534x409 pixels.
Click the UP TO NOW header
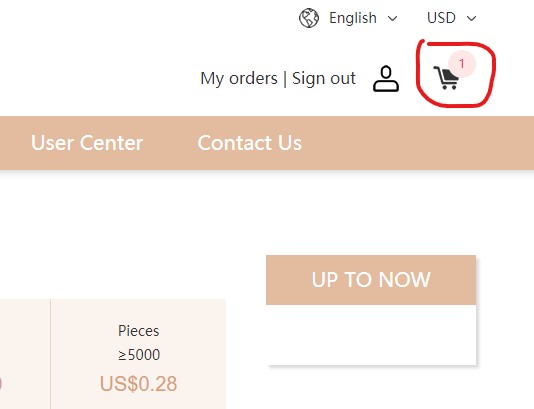[371, 280]
